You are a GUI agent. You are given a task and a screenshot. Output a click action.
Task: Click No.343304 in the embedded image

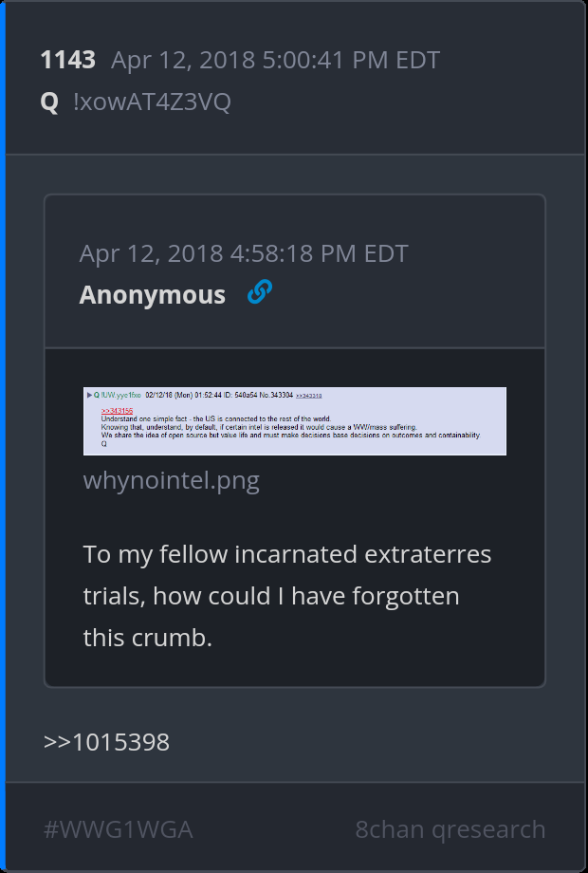click(276, 396)
